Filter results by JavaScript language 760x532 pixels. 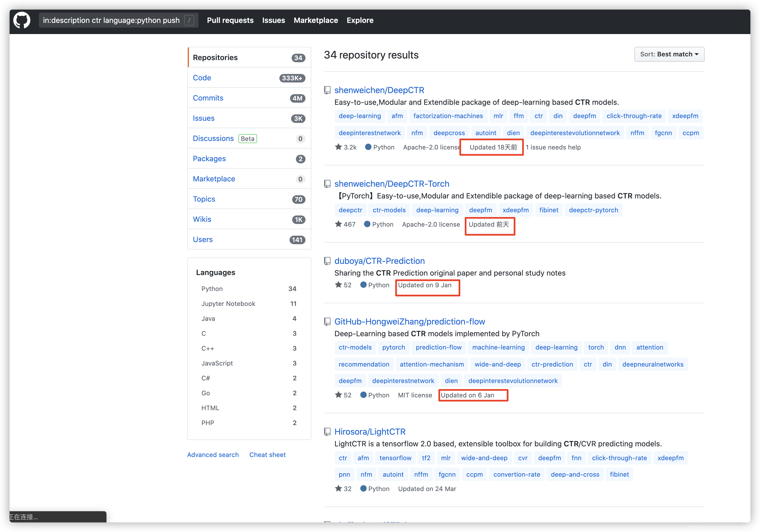249,363
